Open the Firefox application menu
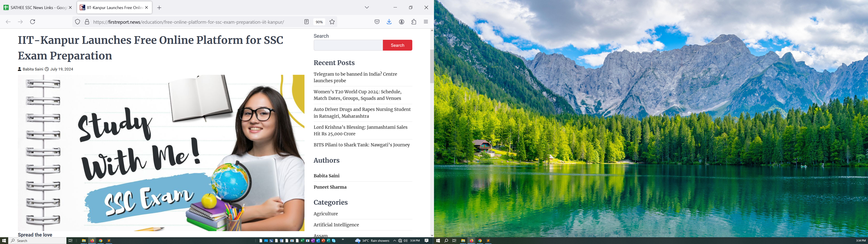This screenshot has height=244, width=868. [426, 22]
